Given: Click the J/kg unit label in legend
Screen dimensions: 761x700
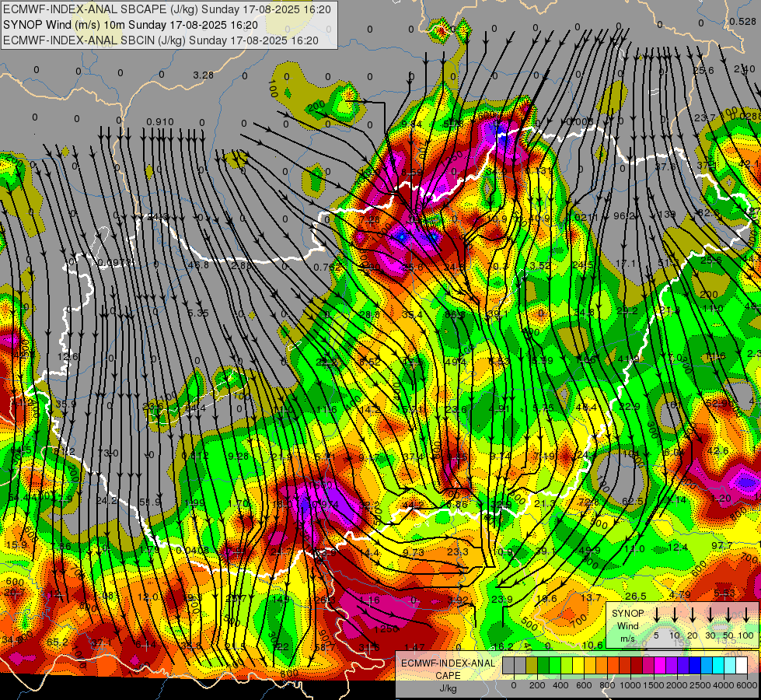Looking at the screenshot, I should point(448,688).
